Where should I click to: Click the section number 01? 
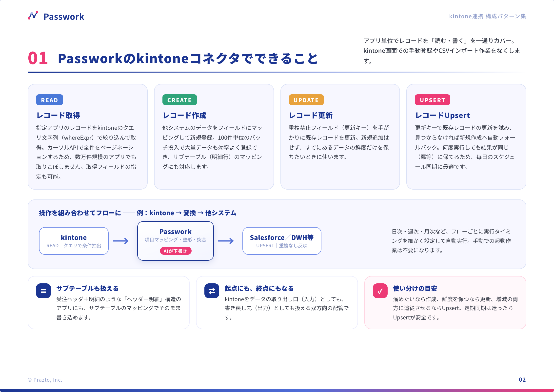click(x=38, y=58)
